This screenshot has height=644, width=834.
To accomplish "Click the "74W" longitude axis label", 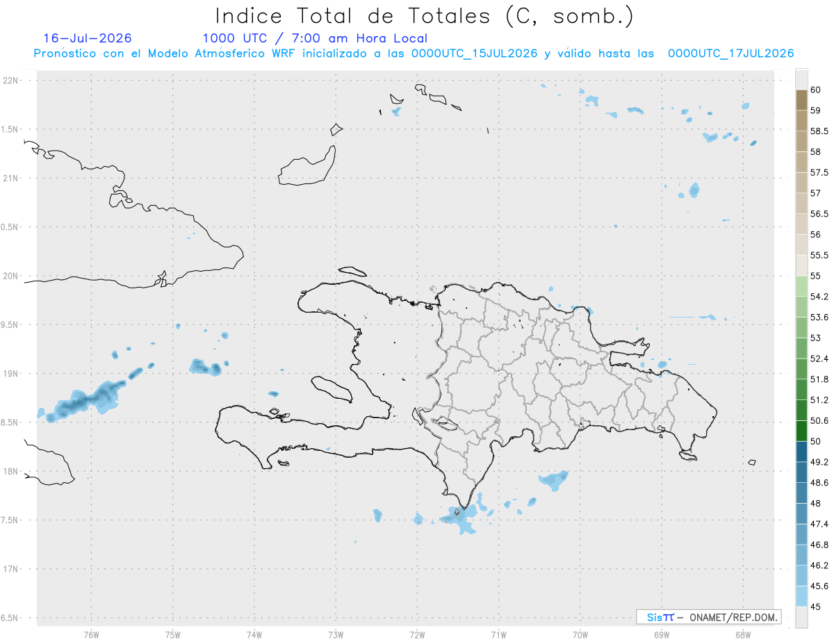I will [254, 635].
